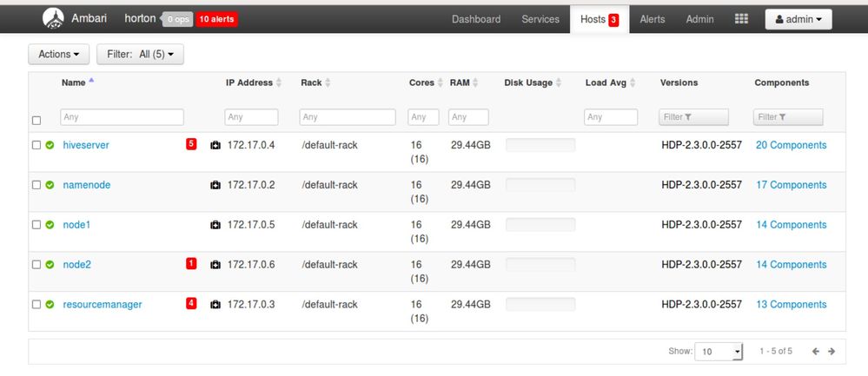Open the Actions dropdown
The image size is (868, 376).
tap(59, 54)
